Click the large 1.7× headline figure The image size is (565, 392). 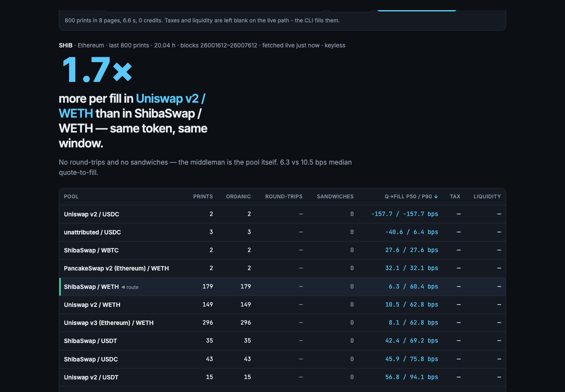pyautogui.click(x=97, y=70)
